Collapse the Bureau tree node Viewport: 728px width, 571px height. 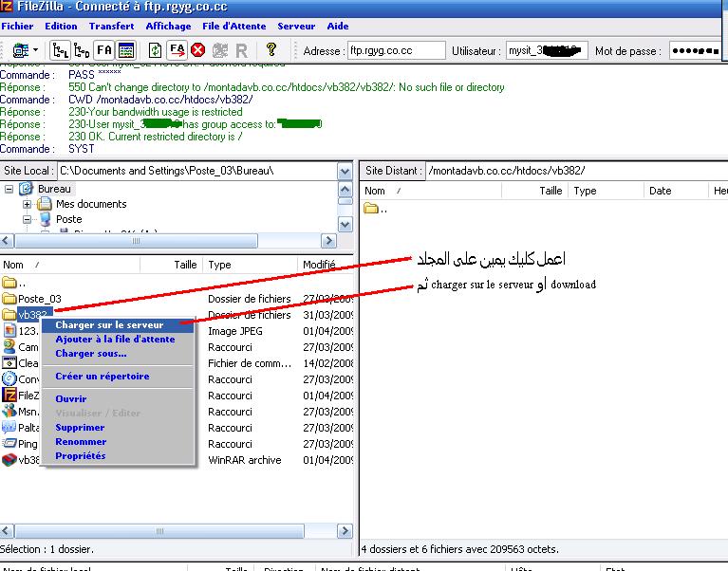[10, 189]
